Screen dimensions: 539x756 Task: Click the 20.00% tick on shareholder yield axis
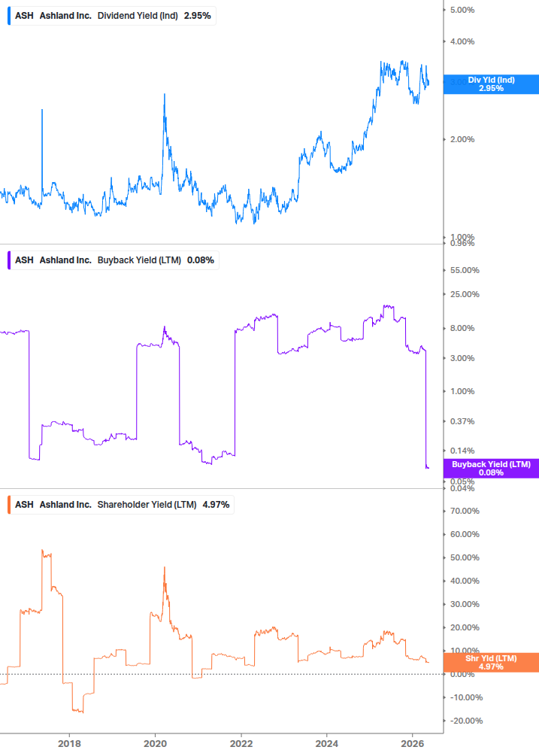click(465, 628)
